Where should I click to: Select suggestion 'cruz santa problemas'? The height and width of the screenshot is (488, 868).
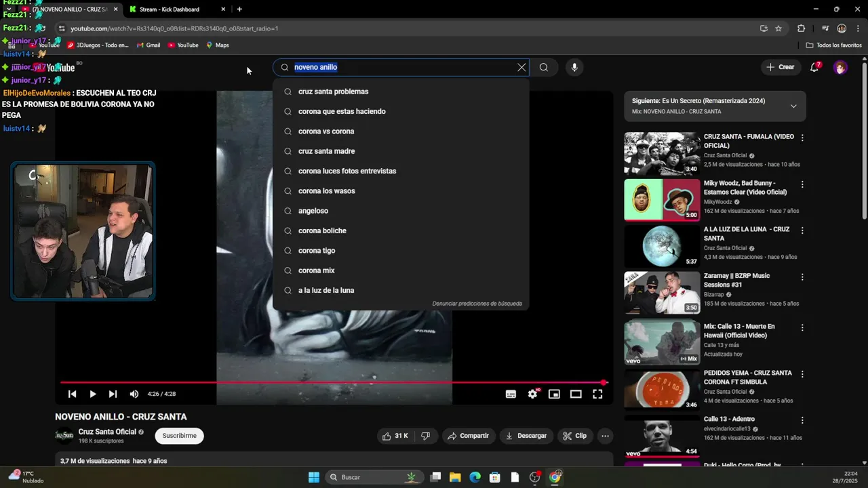point(401,91)
